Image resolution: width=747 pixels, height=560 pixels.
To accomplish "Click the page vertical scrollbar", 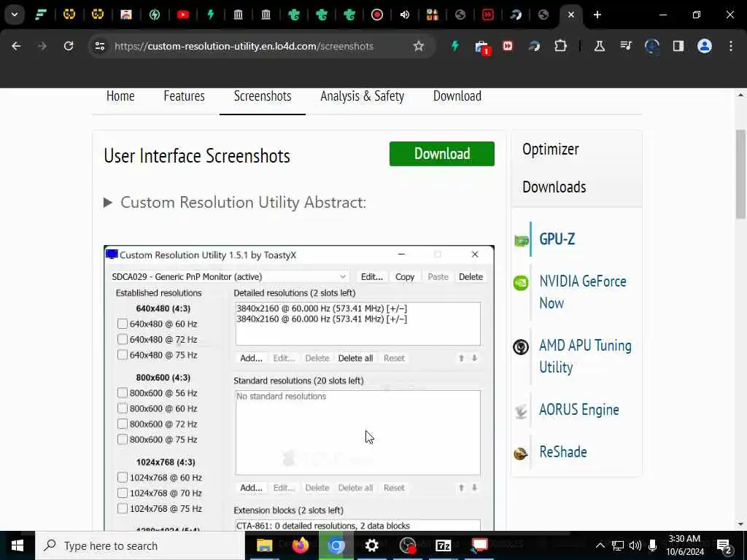I will coord(740,174).
